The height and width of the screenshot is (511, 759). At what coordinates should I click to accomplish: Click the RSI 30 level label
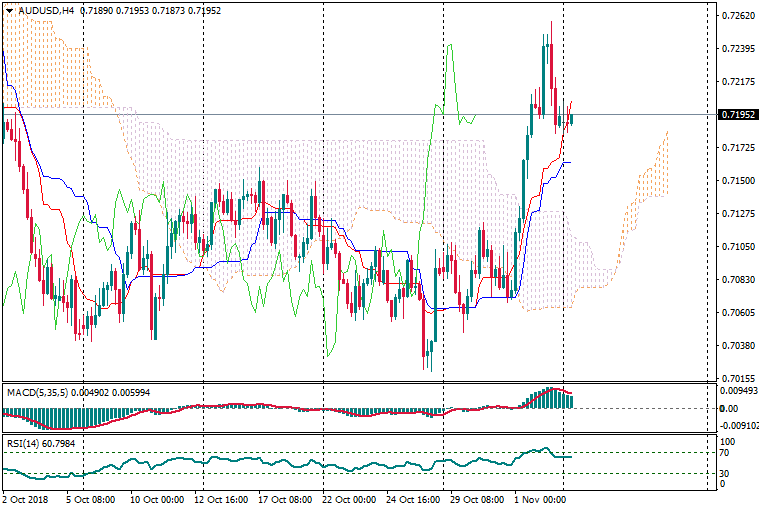(x=726, y=473)
